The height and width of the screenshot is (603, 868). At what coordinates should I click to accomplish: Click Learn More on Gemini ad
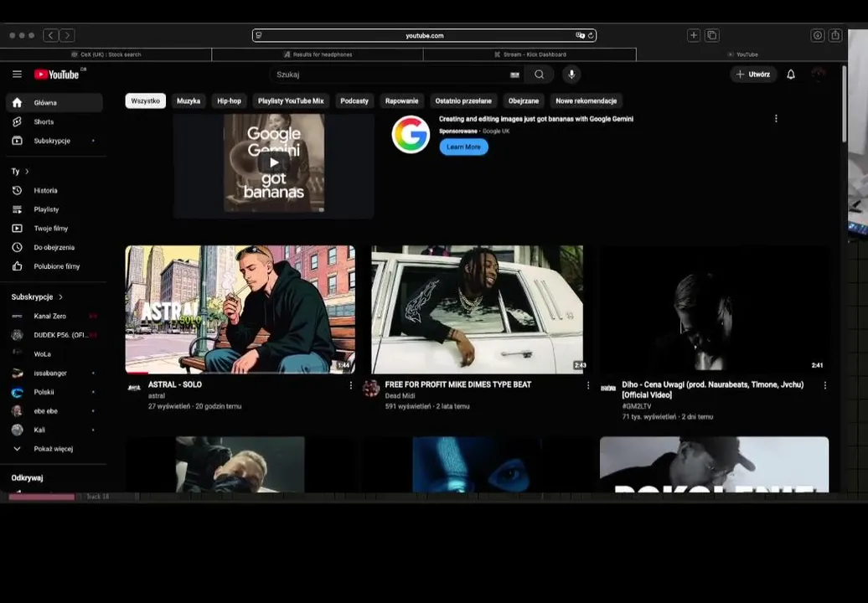(464, 147)
